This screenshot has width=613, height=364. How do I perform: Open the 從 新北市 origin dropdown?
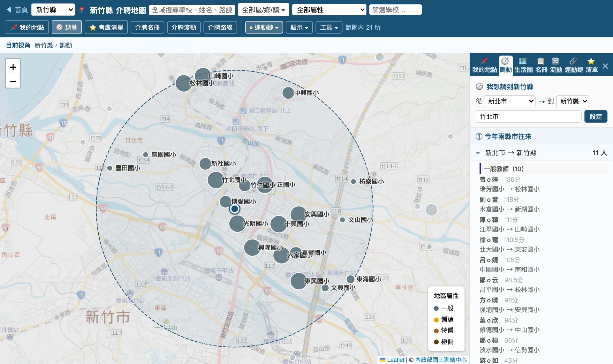click(510, 101)
